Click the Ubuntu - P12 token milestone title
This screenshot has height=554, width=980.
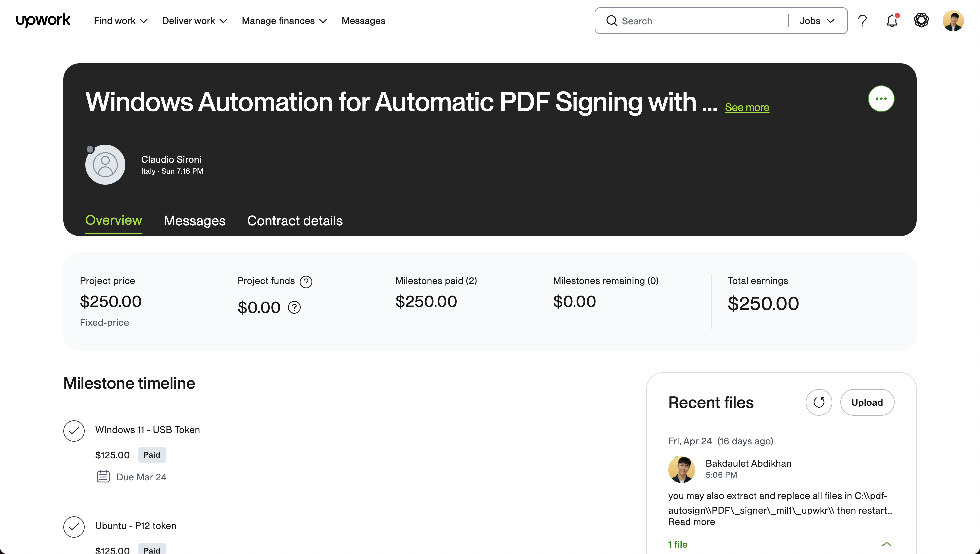(x=136, y=525)
